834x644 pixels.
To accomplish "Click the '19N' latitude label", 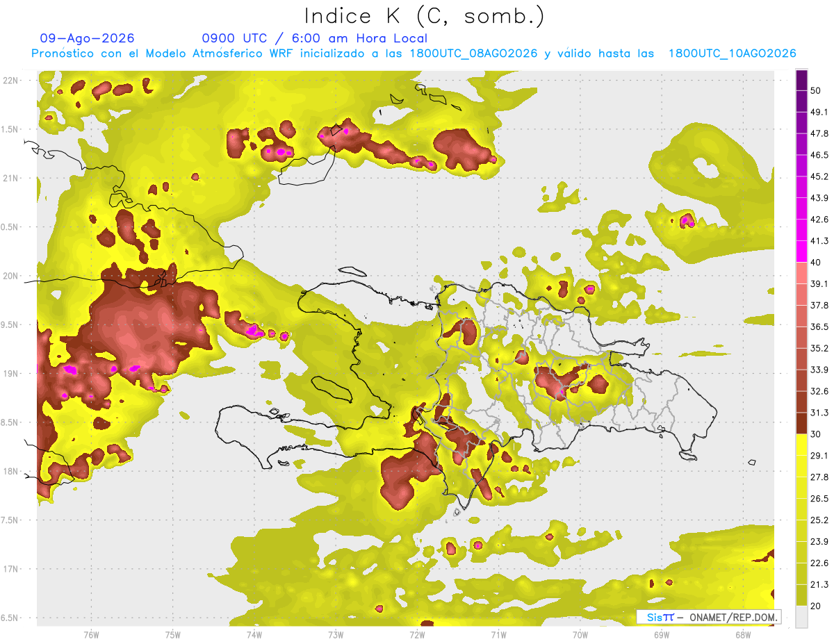I will pyautogui.click(x=12, y=374).
